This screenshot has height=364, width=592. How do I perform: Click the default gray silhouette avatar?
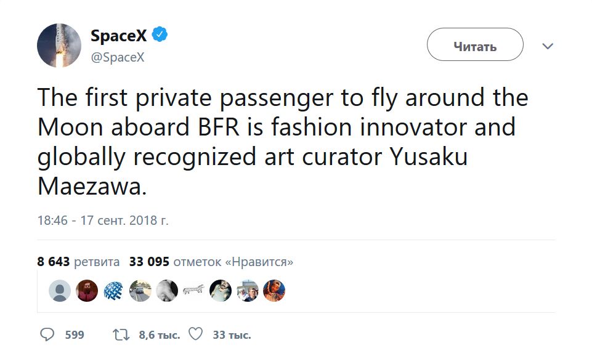point(60,291)
